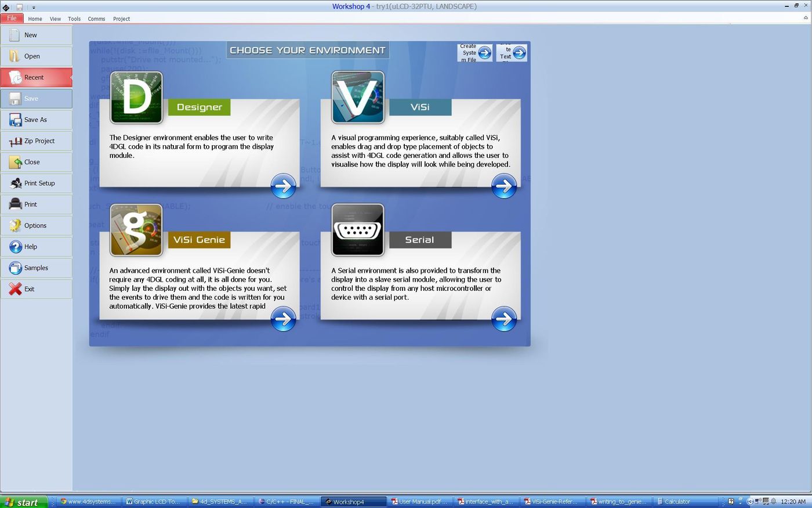Click the quick access save icon
The height and width of the screenshot is (508, 812).
click(19, 7)
